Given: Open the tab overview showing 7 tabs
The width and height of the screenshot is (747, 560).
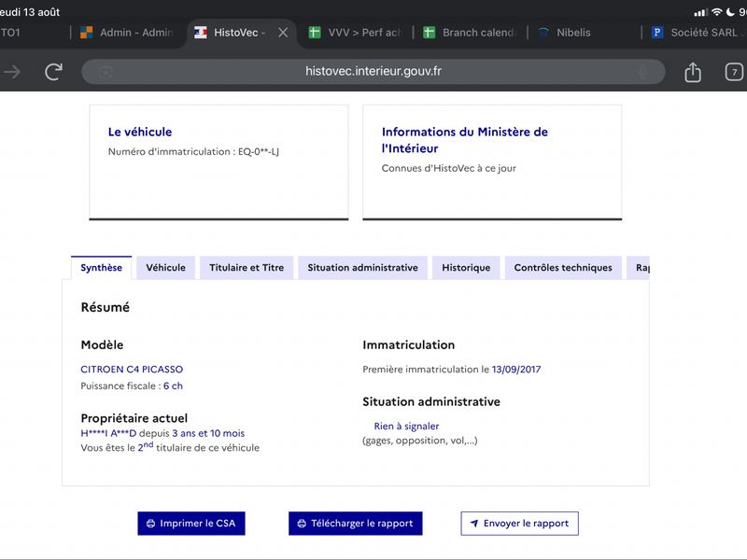Looking at the screenshot, I should click(x=734, y=72).
